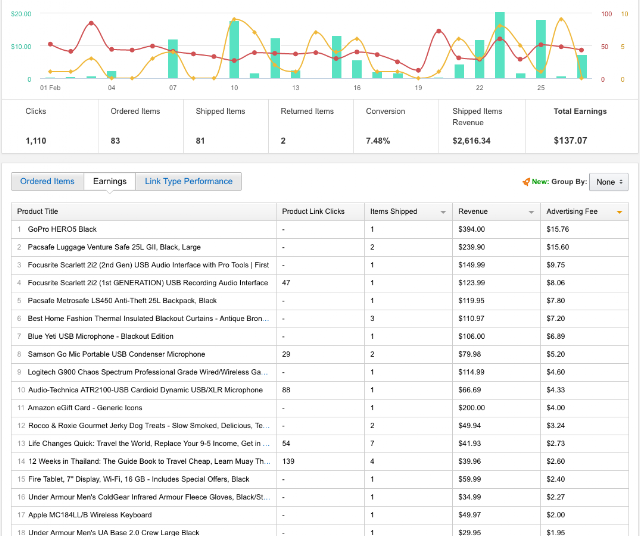Screen dimensions: 640x536
Task: Click the Revenue column sort arrow
Action: (530, 212)
